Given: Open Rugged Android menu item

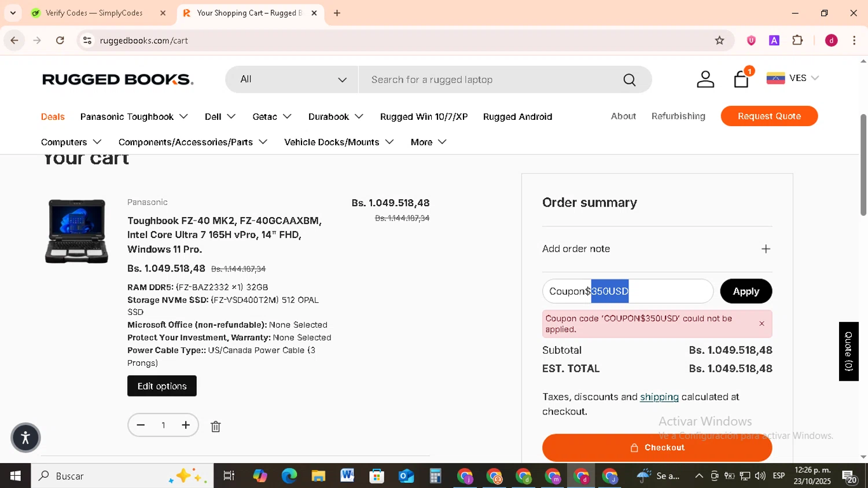Looking at the screenshot, I should click(517, 116).
